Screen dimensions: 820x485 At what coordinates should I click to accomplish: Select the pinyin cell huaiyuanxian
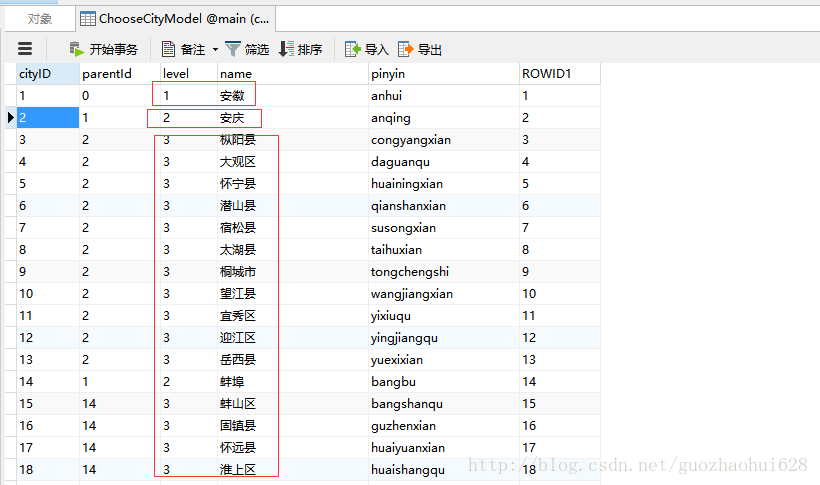click(444, 447)
